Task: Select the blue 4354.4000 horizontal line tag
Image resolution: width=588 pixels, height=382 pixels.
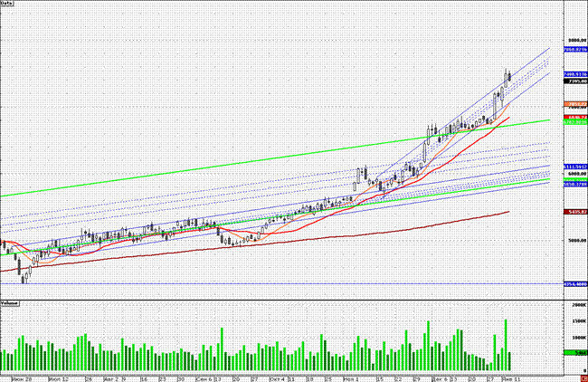Action: click(575, 284)
